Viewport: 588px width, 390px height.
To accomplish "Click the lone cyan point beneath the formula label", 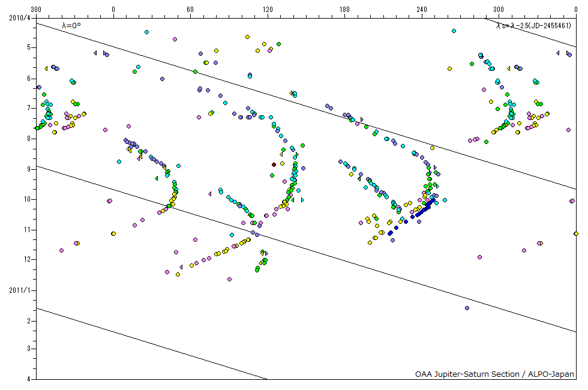I will [x=454, y=31].
